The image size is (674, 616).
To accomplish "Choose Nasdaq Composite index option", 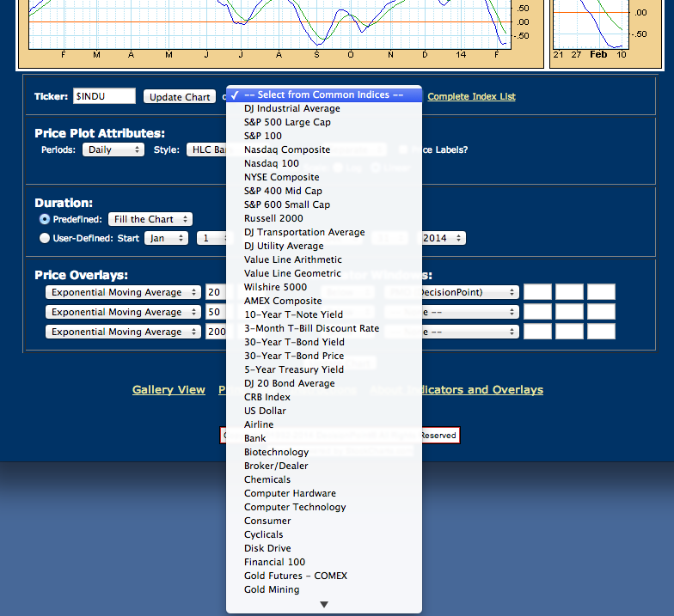I will (x=287, y=149).
